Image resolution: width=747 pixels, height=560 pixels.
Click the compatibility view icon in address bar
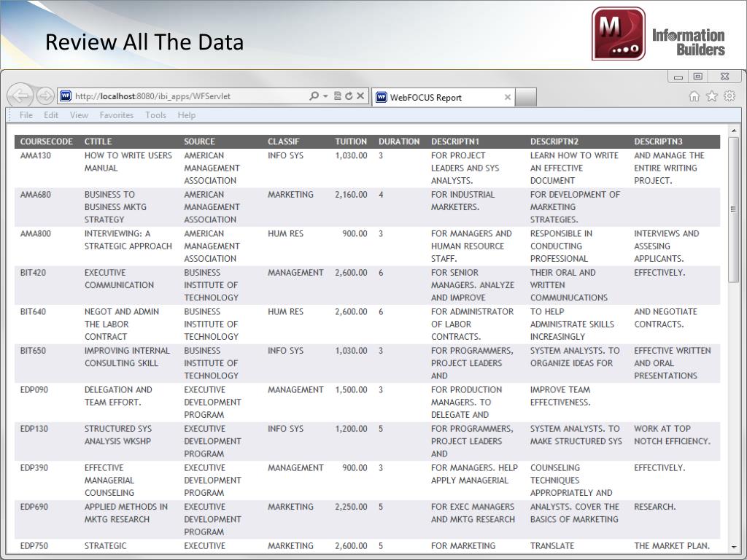point(337,96)
